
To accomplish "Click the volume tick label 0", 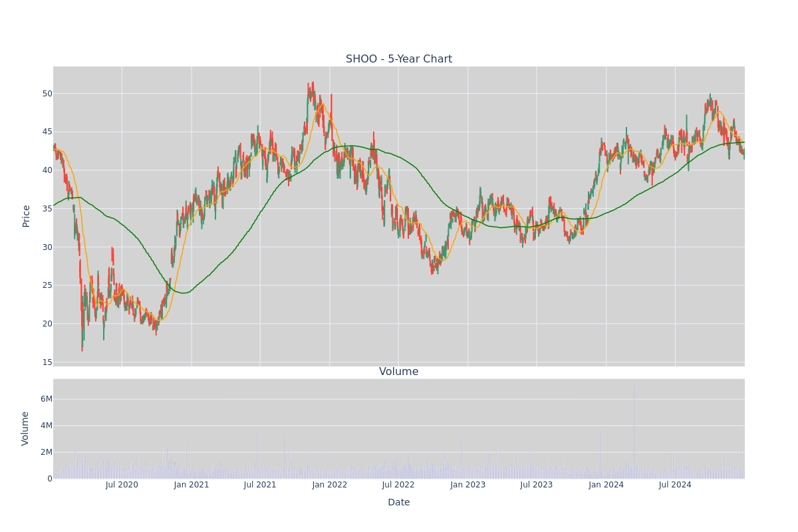I will click(x=50, y=479).
